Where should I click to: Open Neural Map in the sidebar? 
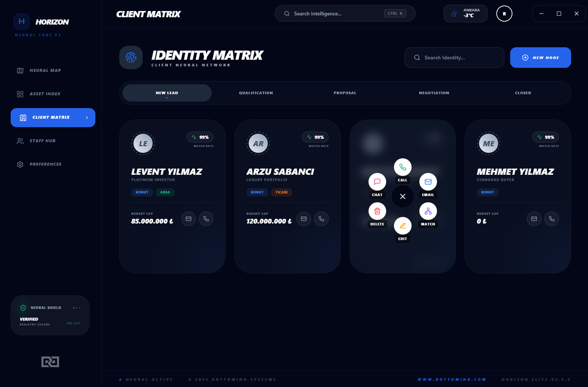(45, 70)
